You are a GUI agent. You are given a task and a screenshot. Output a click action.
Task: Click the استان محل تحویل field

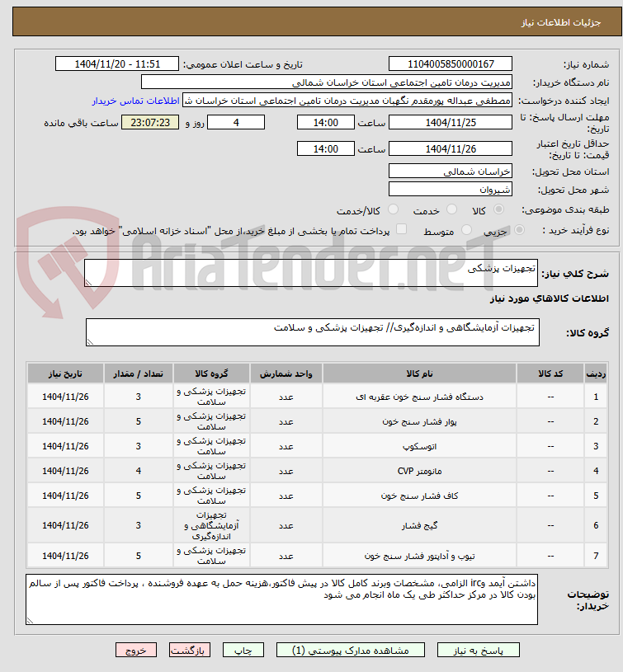(451, 172)
